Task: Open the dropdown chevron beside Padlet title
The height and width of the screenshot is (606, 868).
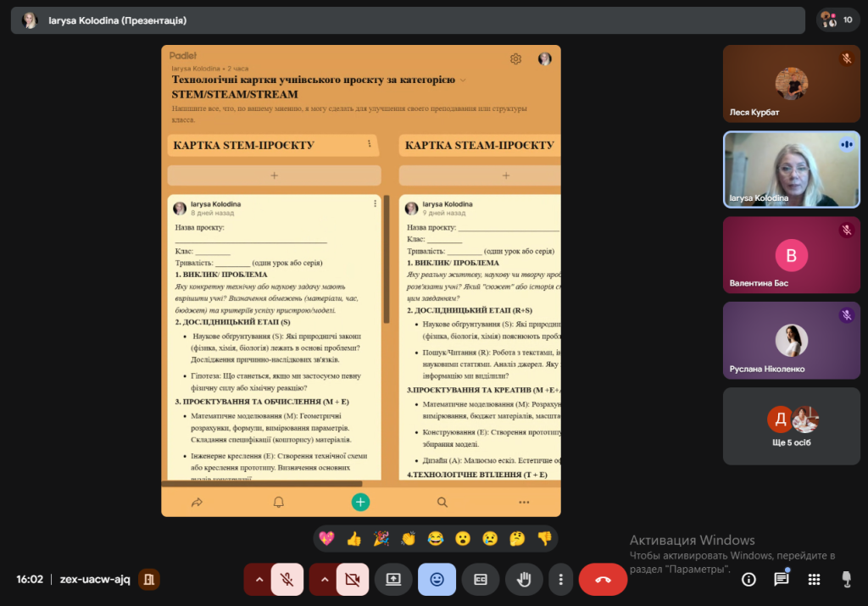Action: (463, 80)
